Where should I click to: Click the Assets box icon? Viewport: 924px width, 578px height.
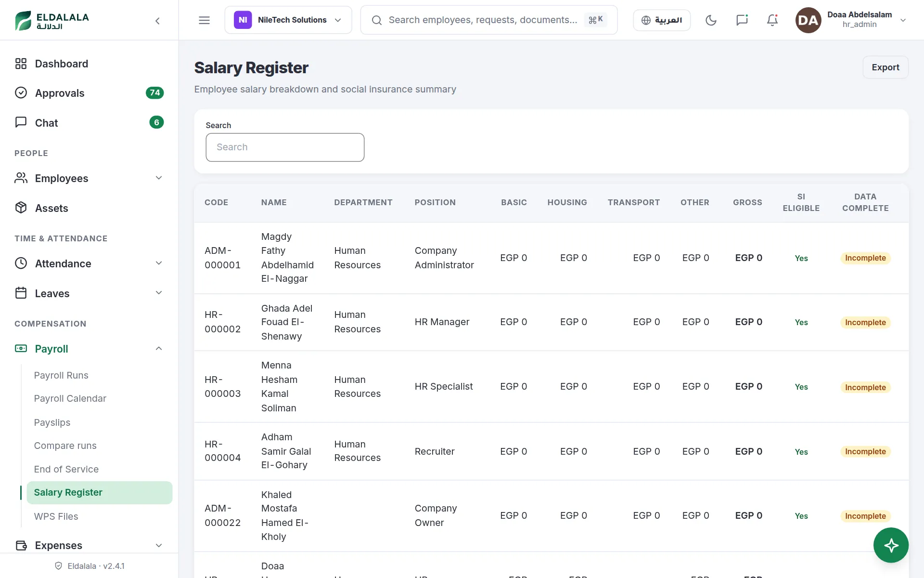click(x=21, y=208)
